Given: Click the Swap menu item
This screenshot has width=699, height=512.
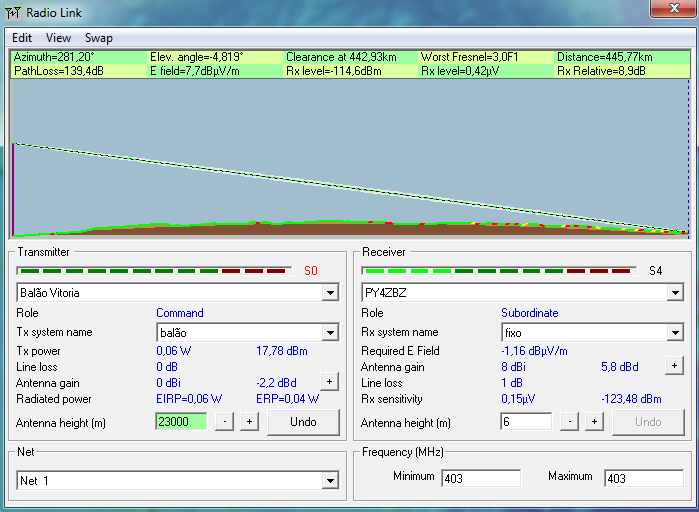Looking at the screenshot, I should (x=98, y=38).
